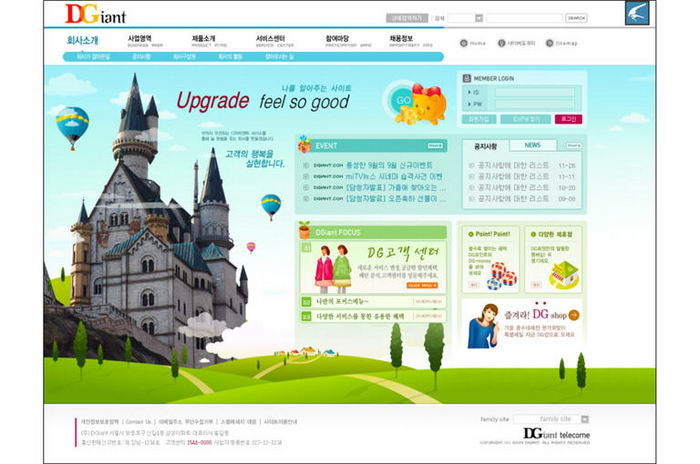The image size is (700, 464).
Task: Click the member login ID field
Action: pyautogui.click(x=533, y=91)
